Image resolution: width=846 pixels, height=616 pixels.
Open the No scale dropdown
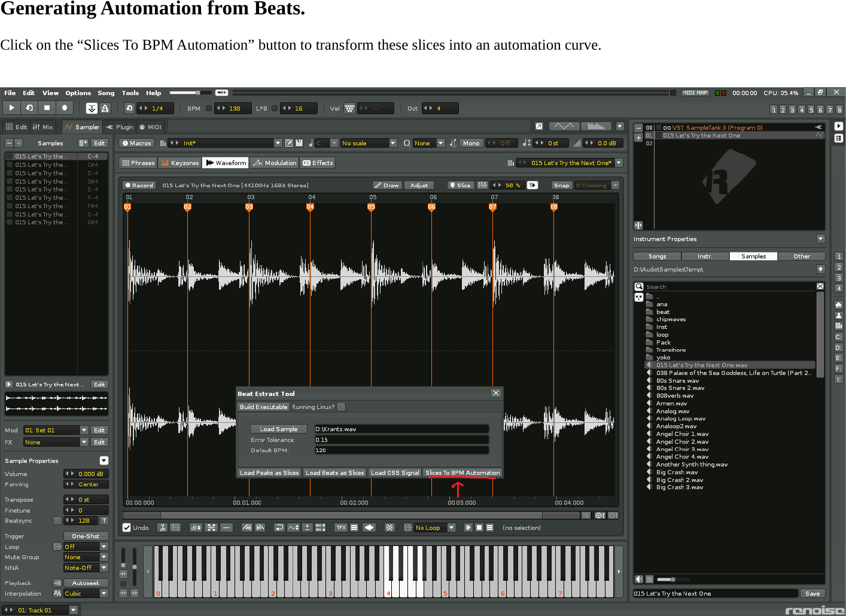[368, 143]
